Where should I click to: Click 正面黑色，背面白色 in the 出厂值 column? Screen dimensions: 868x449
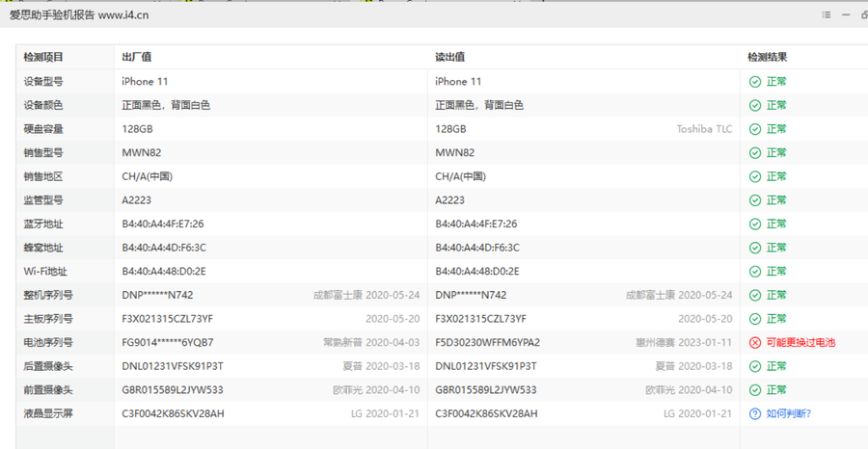point(166,105)
